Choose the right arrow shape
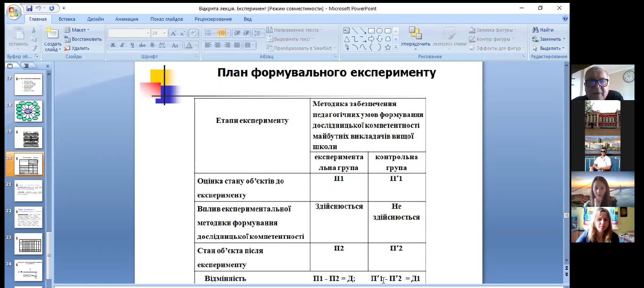This screenshot has width=644, height=288. (371, 39)
